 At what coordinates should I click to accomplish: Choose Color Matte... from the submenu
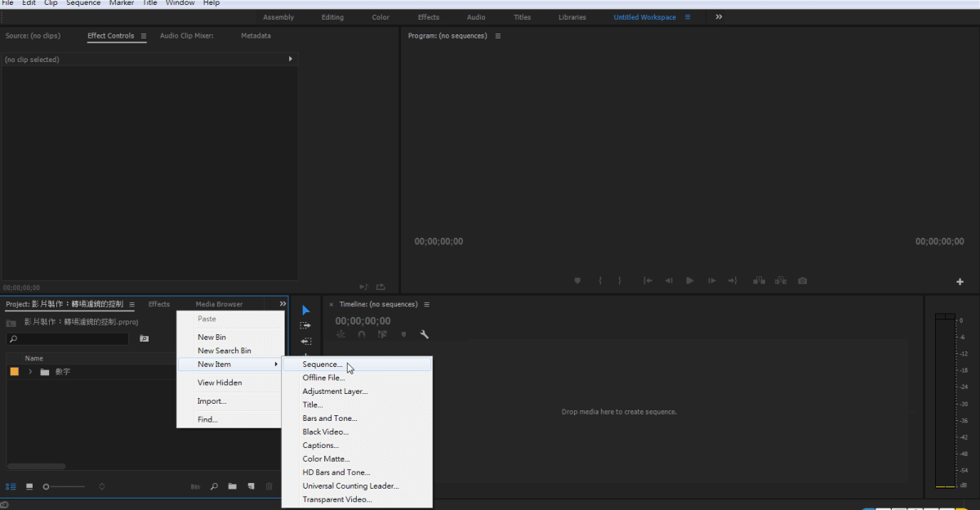click(x=357, y=459)
